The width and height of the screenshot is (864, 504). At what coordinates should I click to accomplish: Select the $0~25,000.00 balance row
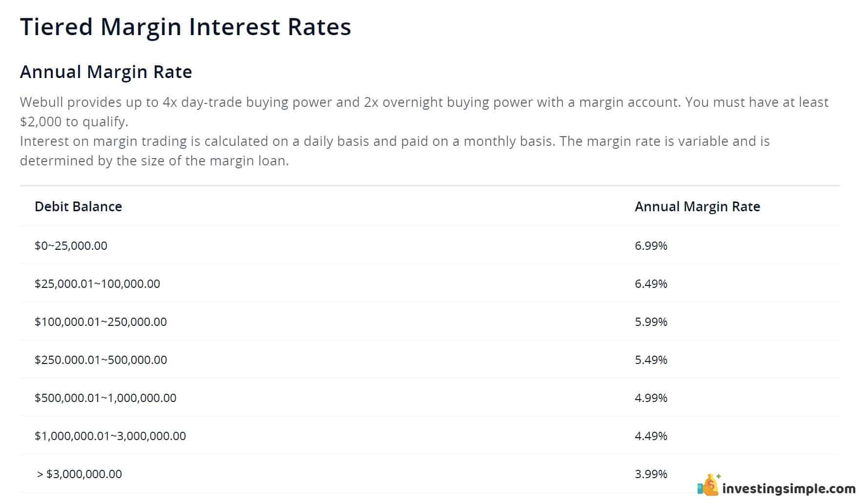(x=430, y=245)
